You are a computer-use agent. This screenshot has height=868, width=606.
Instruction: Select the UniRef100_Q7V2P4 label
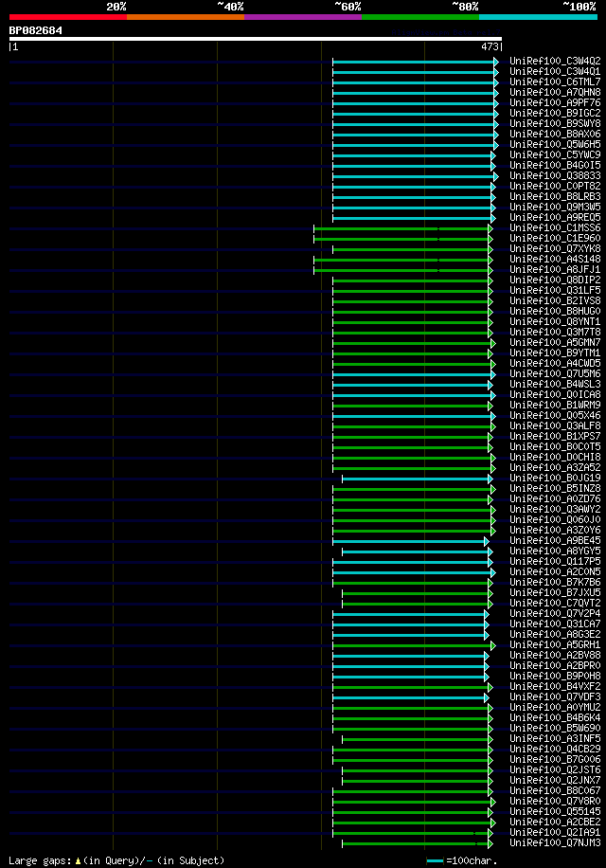click(x=555, y=614)
